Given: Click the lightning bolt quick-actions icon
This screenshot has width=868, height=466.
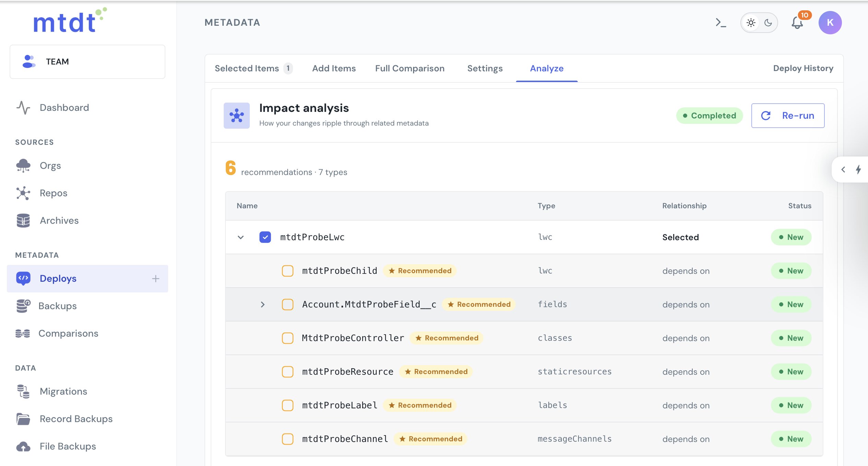Looking at the screenshot, I should click(x=858, y=170).
